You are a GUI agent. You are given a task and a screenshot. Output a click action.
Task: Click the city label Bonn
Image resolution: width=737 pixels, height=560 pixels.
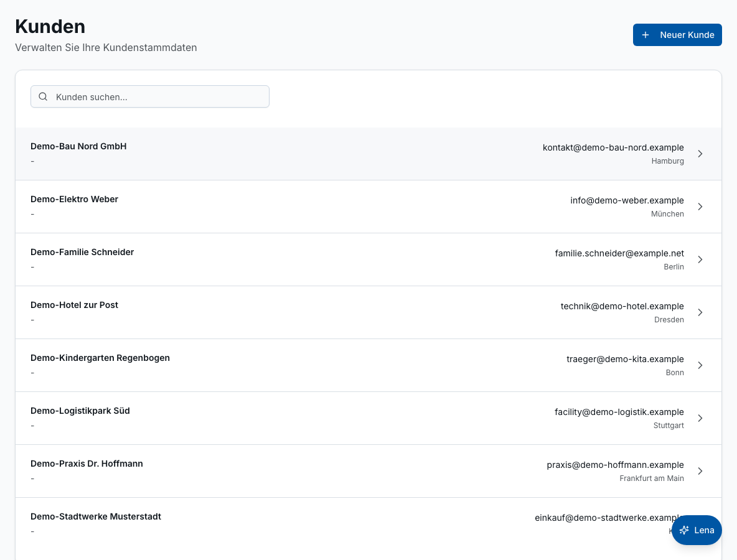[675, 373]
